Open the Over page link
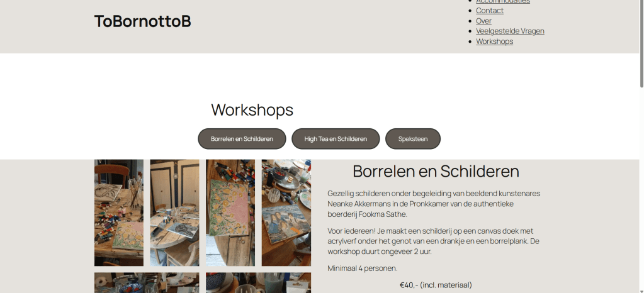 [483, 21]
